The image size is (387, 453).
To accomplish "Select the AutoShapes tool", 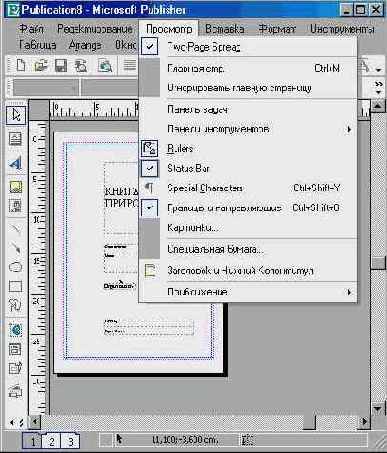I will click(x=16, y=305).
